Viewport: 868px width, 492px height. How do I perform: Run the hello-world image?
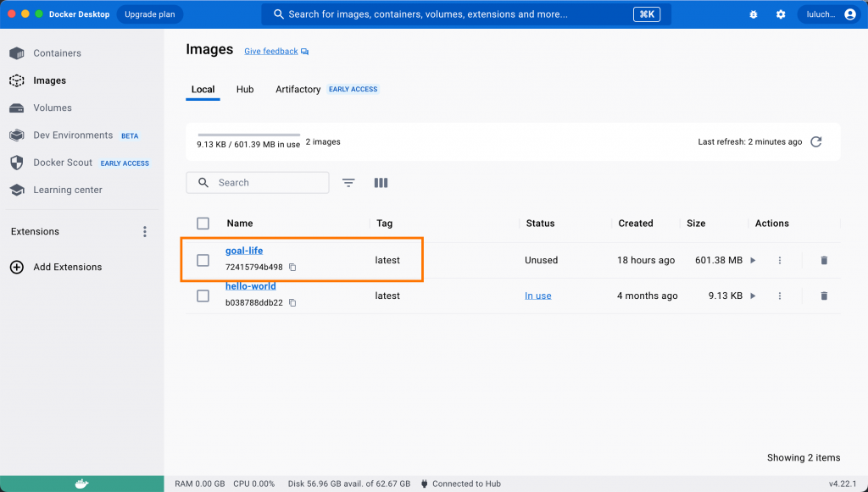point(753,296)
